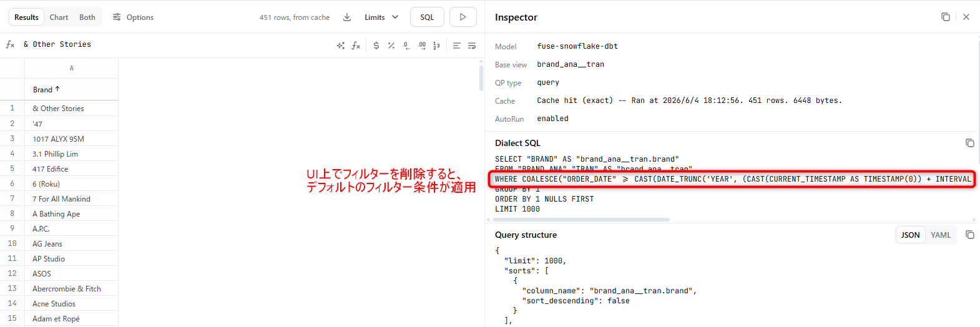
Task: Select the Abercrombie & Fitch cell
Action: point(71,288)
